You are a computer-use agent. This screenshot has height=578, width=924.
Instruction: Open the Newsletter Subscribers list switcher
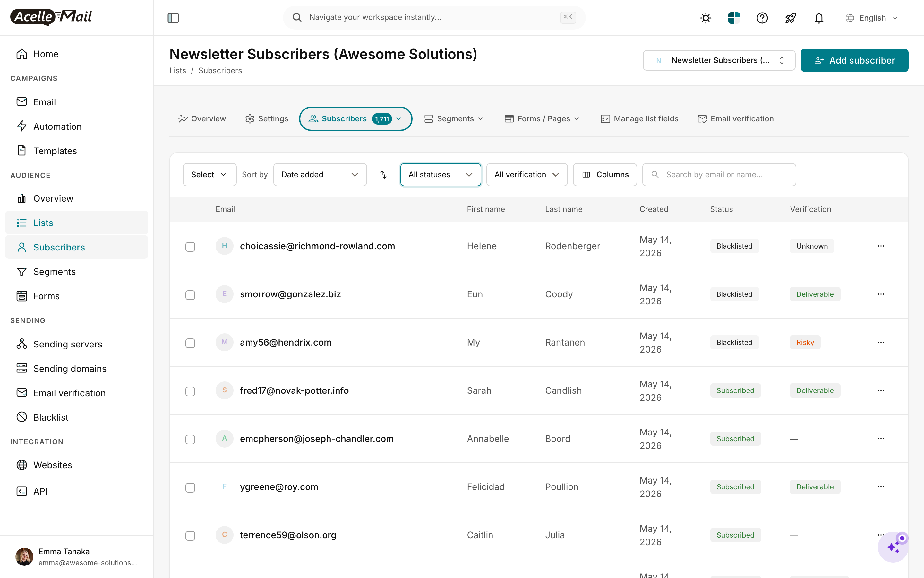point(719,60)
